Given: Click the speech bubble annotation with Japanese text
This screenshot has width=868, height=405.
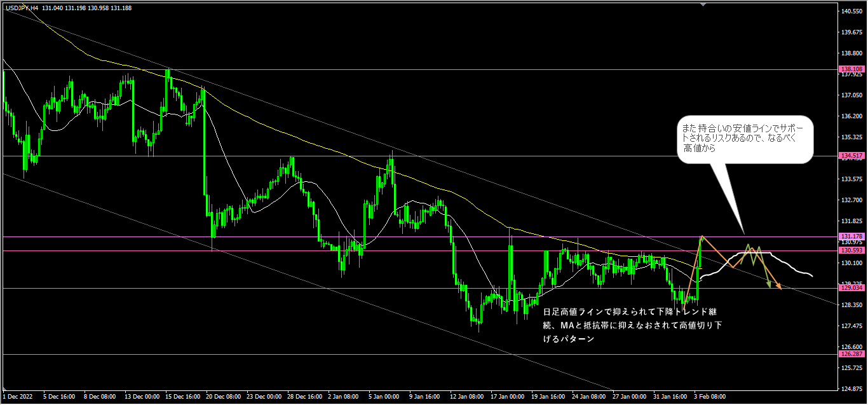Looking at the screenshot, I should (744, 139).
